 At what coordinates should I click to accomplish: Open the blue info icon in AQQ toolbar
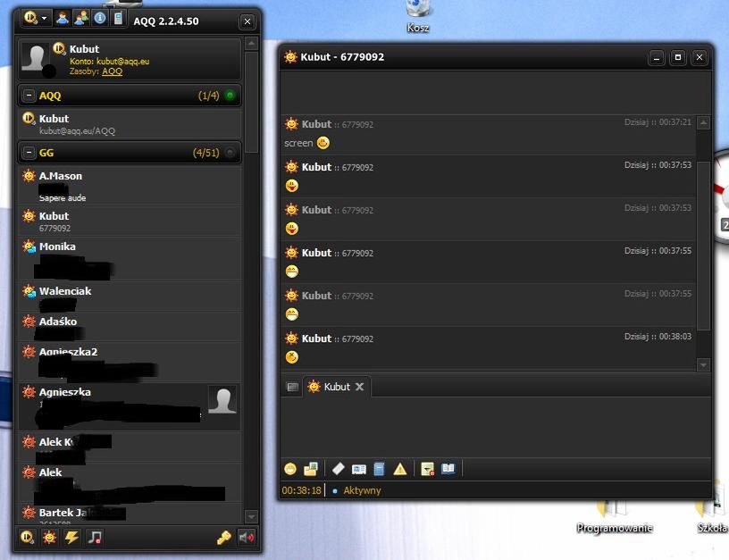(x=100, y=19)
